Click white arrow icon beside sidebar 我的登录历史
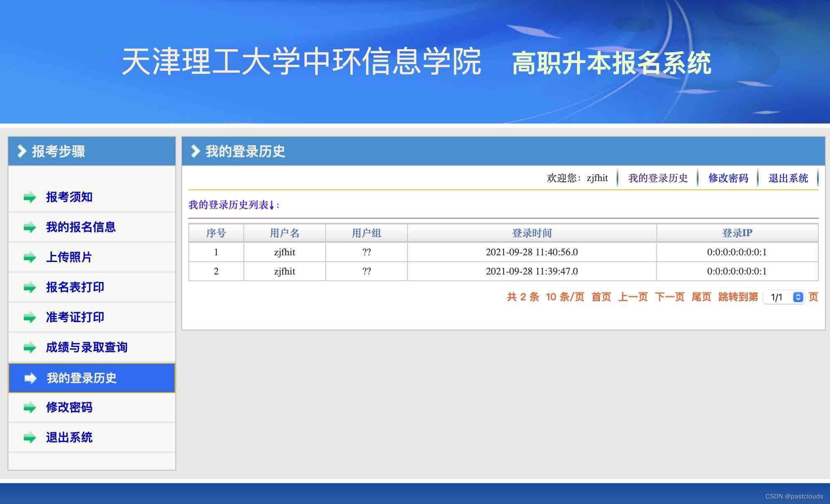The width and height of the screenshot is (830, 504). coord(30,378)
